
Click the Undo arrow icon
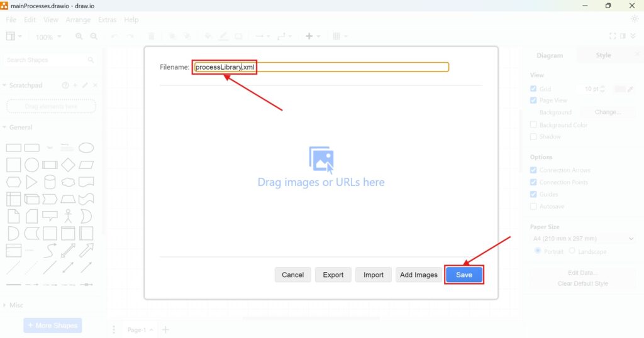[x=114, y=37]
